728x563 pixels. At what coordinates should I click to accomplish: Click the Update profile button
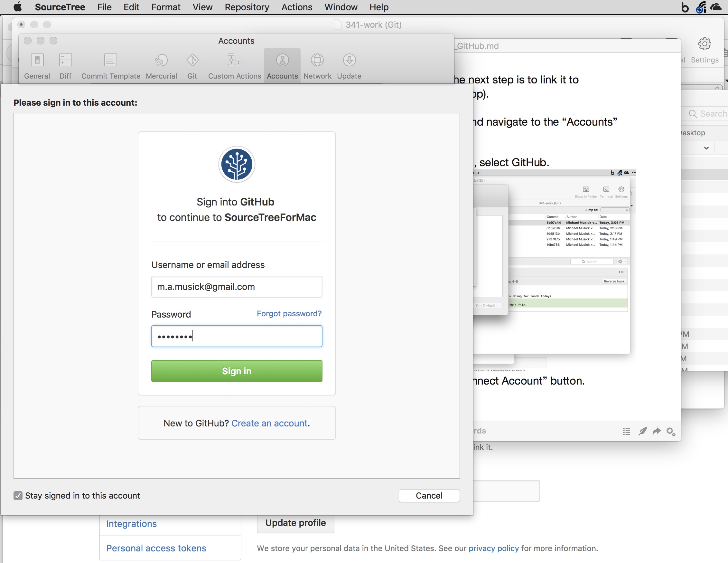[x=295, y=523]
